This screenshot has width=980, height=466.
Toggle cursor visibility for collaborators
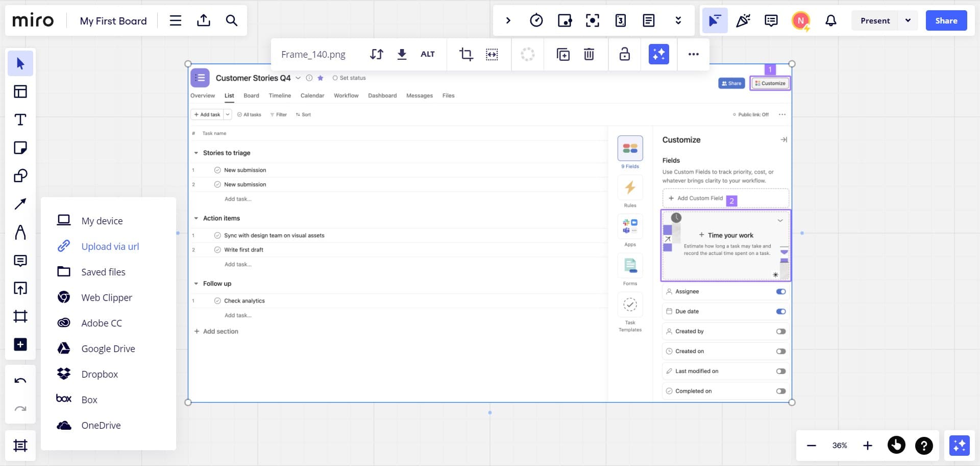(715, 20)
